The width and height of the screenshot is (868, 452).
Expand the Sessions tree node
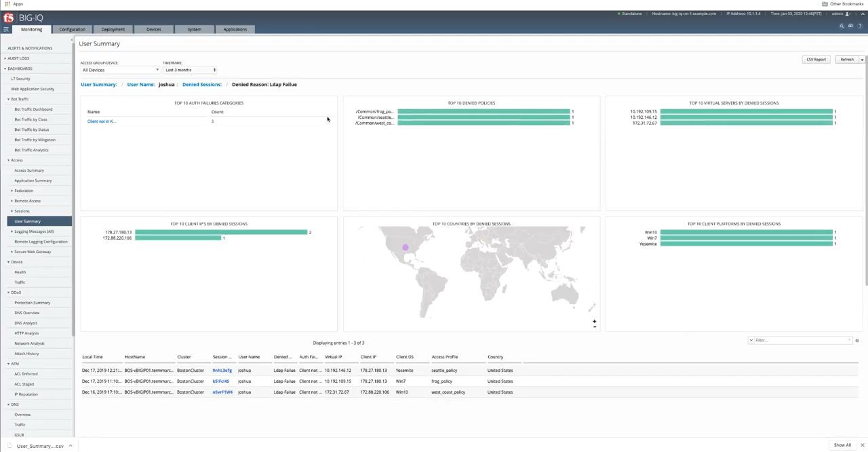pyautogui.click(x=12, y=211)
